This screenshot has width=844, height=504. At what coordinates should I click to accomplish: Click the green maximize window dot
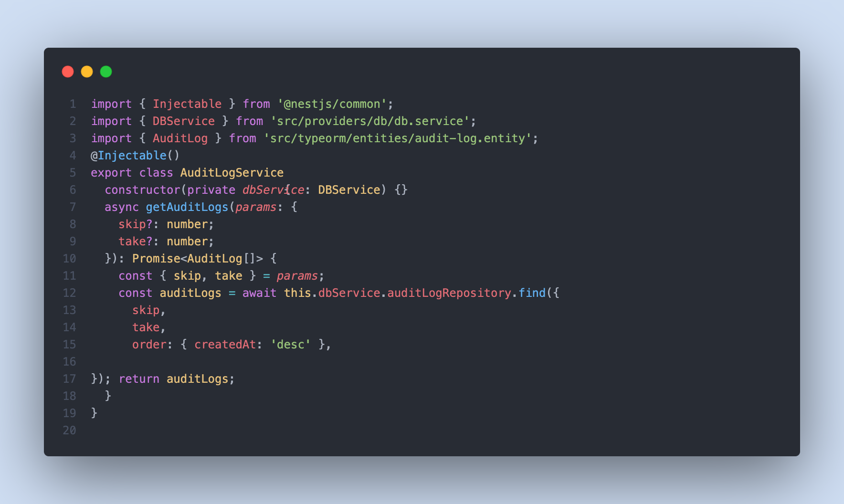pyautogui.click(x=106, y=72)
